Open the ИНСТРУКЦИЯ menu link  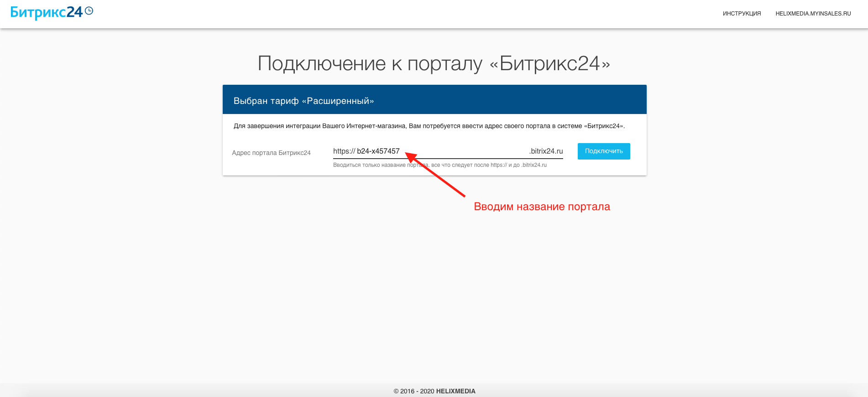742,14
